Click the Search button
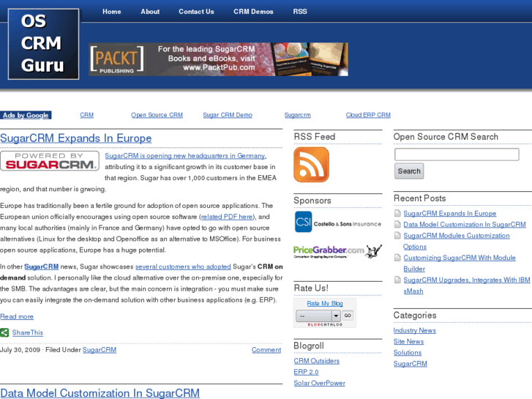532x399 pixels. (x=409, y=171)
